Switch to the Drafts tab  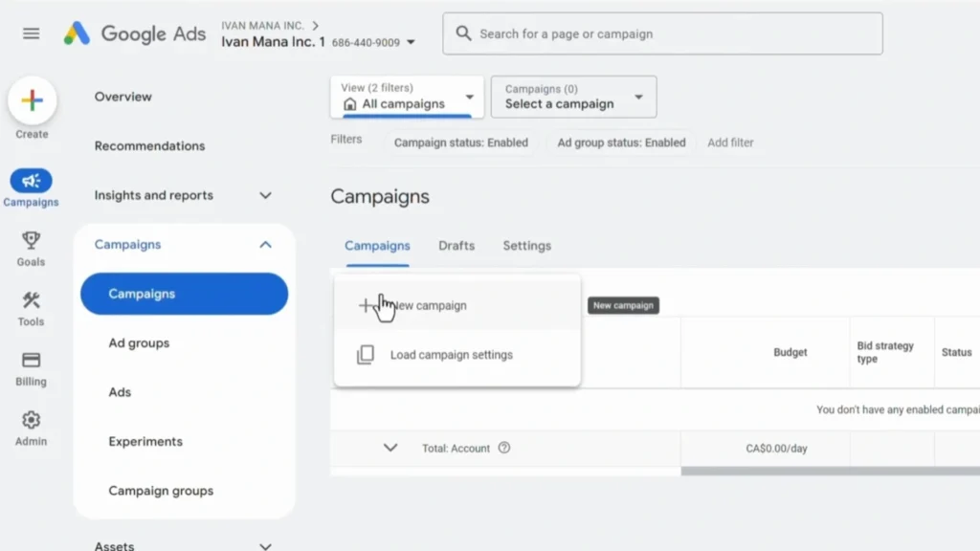(457, 246)
